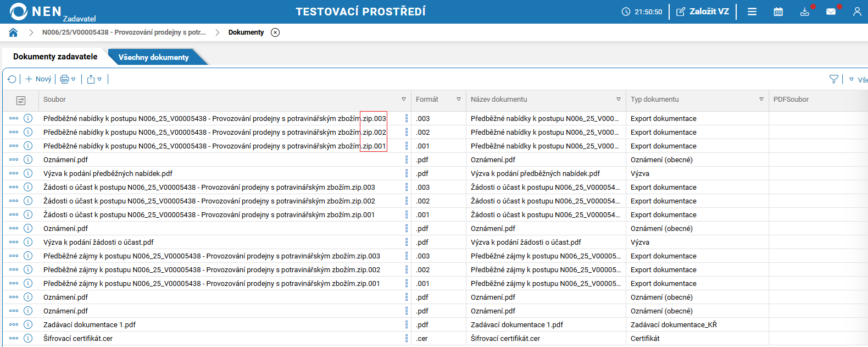The image size is (868, 347).
Task: Click breadcrumb N006/25/V00005438 - Provozování prodejny
Action: (124, 32)
